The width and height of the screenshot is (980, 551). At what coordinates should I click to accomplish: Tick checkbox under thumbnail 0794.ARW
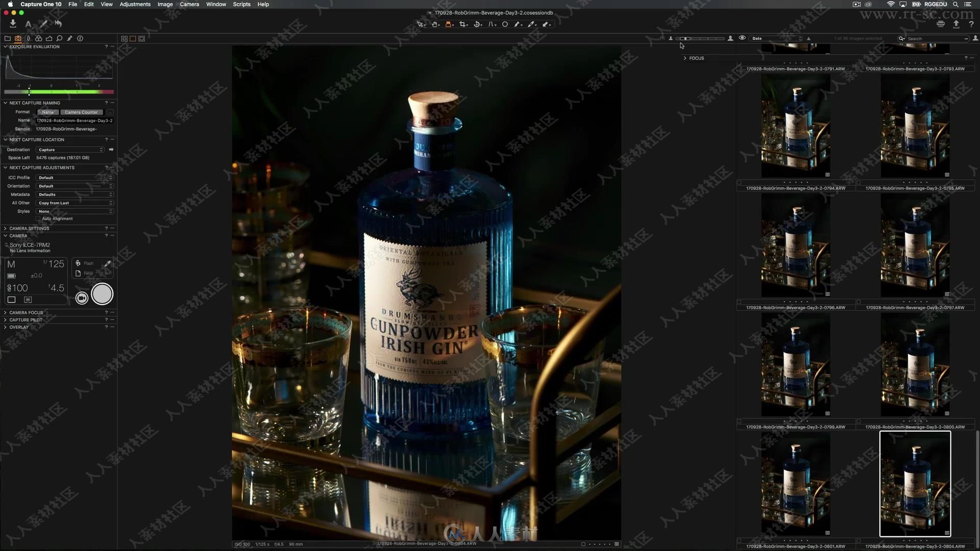[739, 182]
